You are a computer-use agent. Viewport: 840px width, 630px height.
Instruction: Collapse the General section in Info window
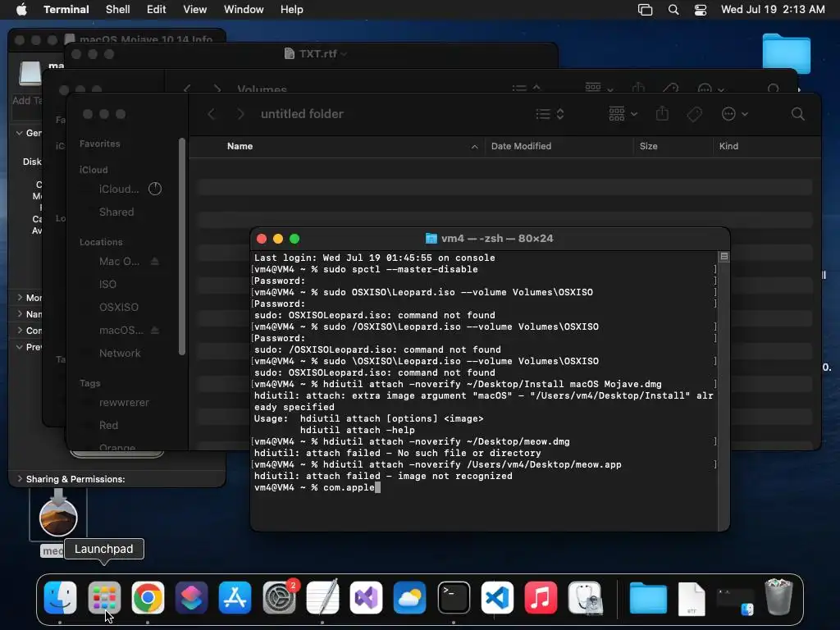(20, 133)
